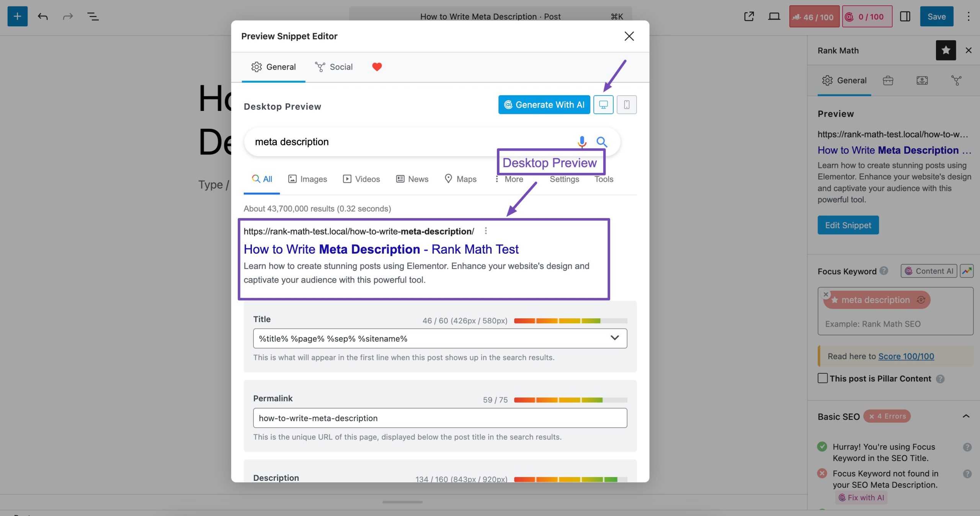Image resolution: width=980 pixels, height=516 pixels.
Task: Open Rank Math Advanced briefcase tab
Action: pos(888,80)
